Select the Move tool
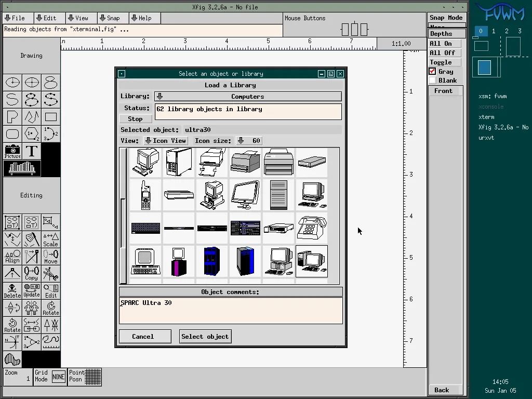The height and width of the screenshot is (399, 532). [50, 256]
